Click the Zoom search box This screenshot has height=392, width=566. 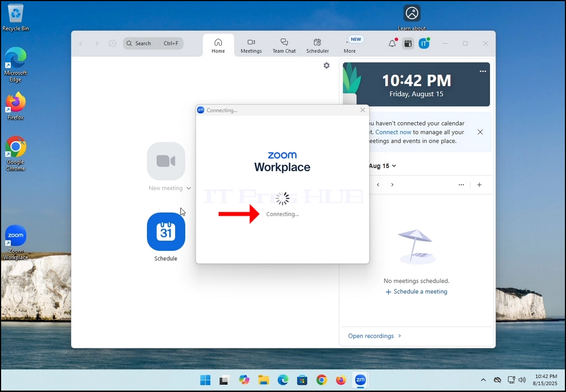(x=153, y=43)
